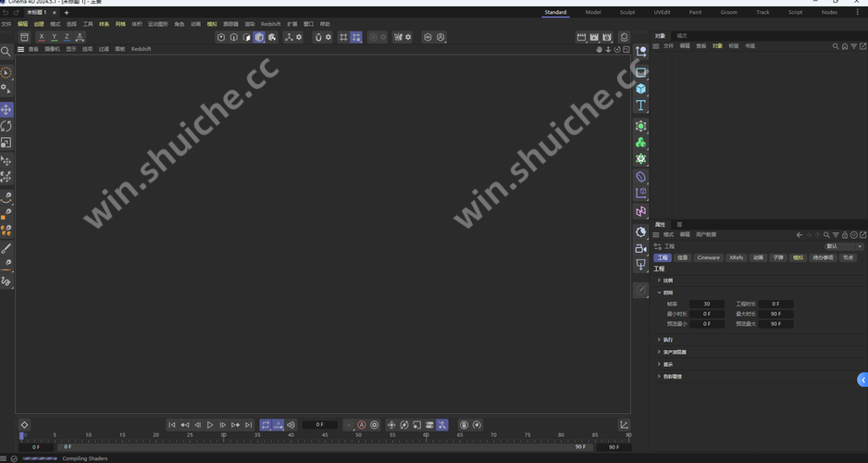Click the Text spline tool icon
This screenshot has width=868, height=463.
pyautogui.click(x=640, y=106)
